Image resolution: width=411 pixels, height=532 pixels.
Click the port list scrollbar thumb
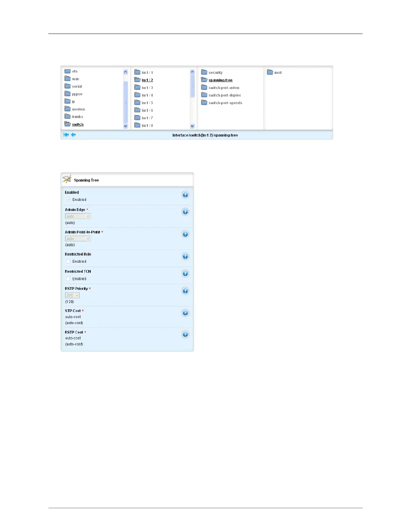(192, 86)
